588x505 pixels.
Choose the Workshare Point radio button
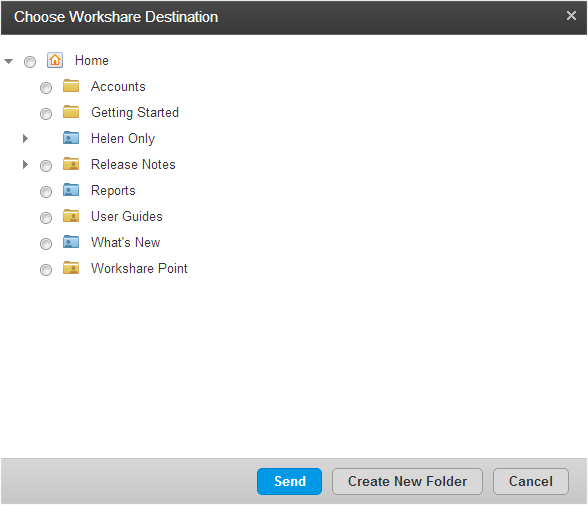point(46,270)
